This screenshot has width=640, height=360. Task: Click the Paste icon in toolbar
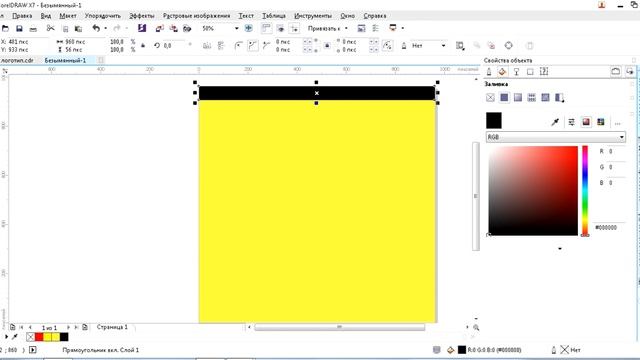(x=78, y=29)
